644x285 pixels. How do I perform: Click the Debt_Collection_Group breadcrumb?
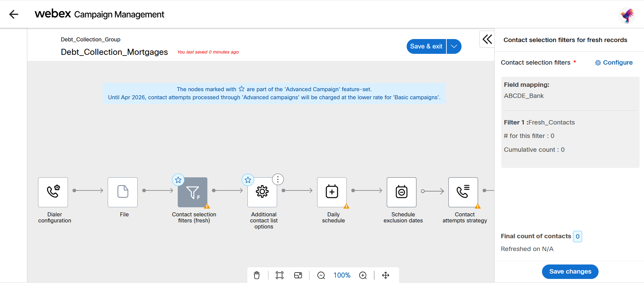tap(91, 39)
